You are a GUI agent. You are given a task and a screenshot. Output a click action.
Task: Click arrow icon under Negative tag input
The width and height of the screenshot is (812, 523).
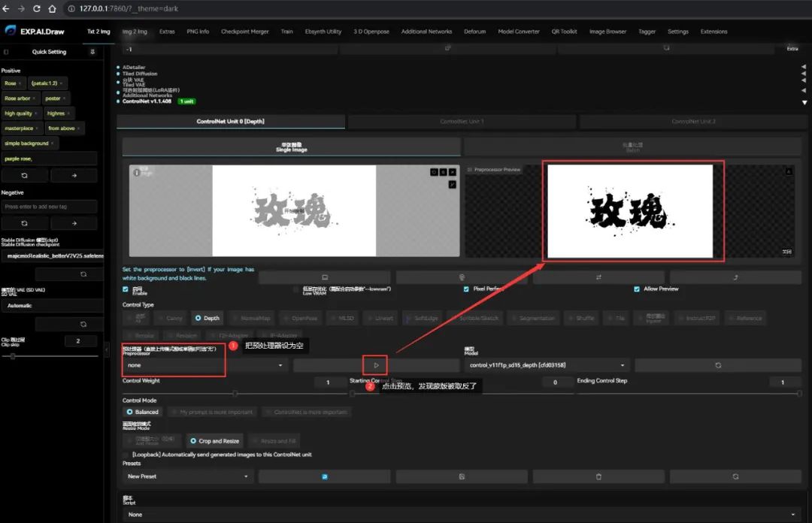pyautogui.click(x=74, y=223)
